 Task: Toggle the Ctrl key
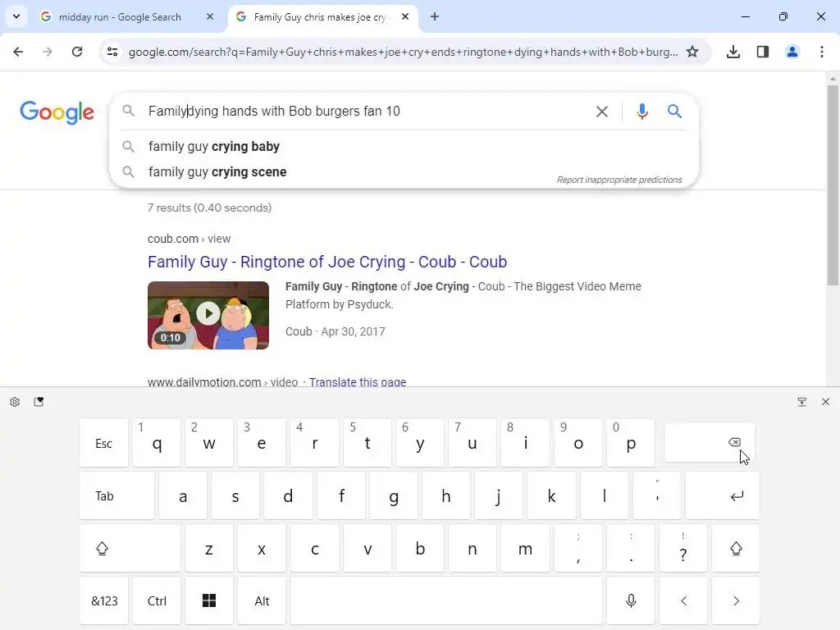[x=157, y=600]
